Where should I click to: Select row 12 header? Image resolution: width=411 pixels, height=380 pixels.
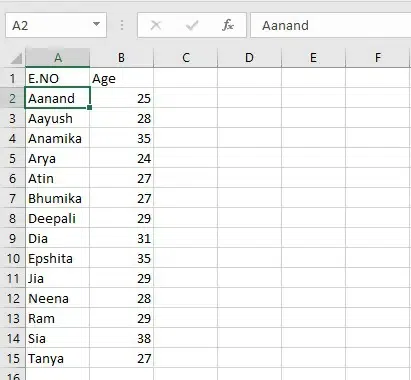(x=13, y=298)
